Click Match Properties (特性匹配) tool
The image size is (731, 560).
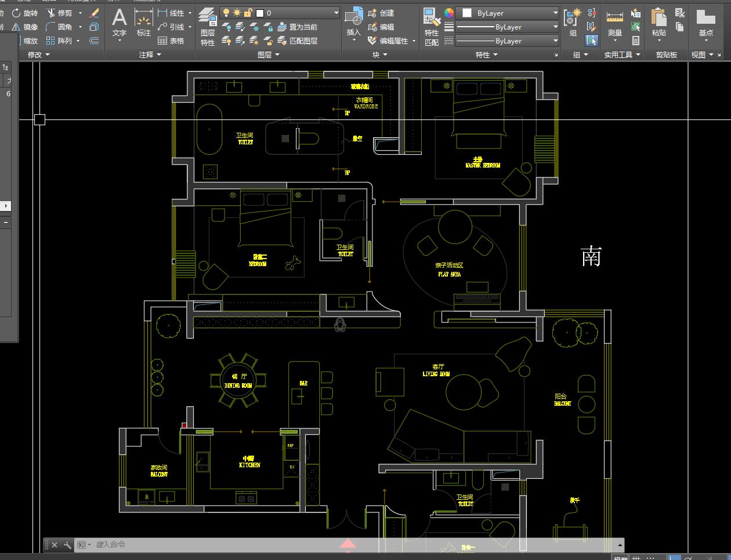coord(432,27)
